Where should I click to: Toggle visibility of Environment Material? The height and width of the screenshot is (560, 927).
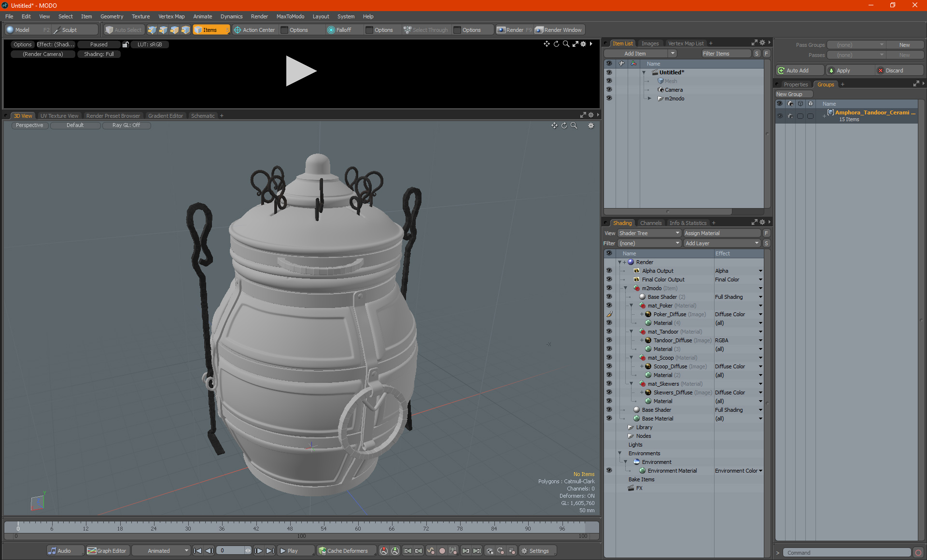pos(609,471)
